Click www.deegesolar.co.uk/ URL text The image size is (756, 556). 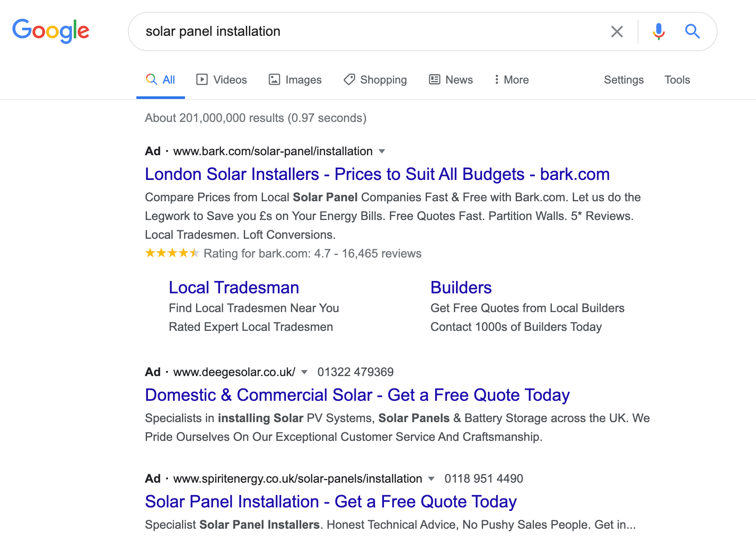[234, 372]
